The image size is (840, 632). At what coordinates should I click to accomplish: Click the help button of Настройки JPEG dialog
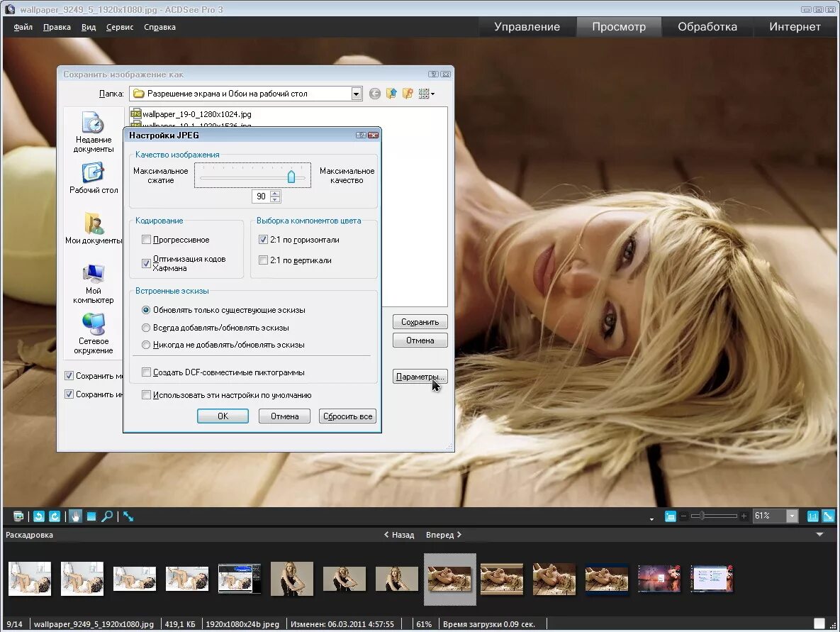pyautogui.click(x=361, y=135)
